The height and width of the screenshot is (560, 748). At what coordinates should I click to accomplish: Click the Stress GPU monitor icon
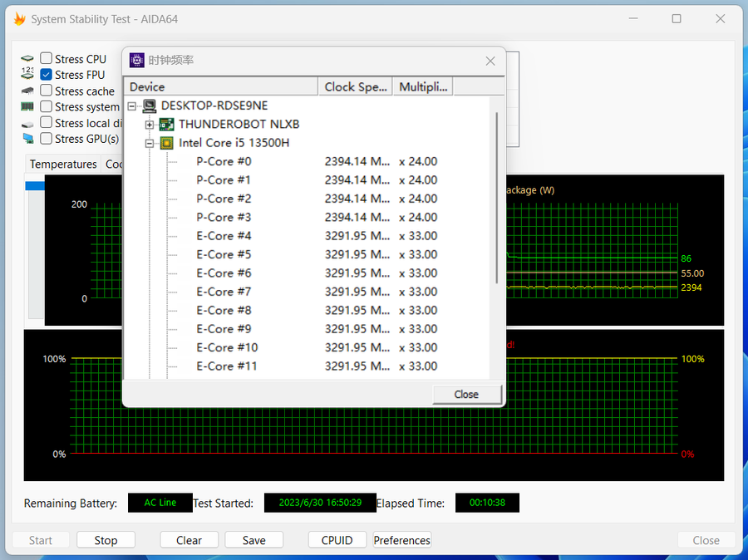tap(28, 139)
